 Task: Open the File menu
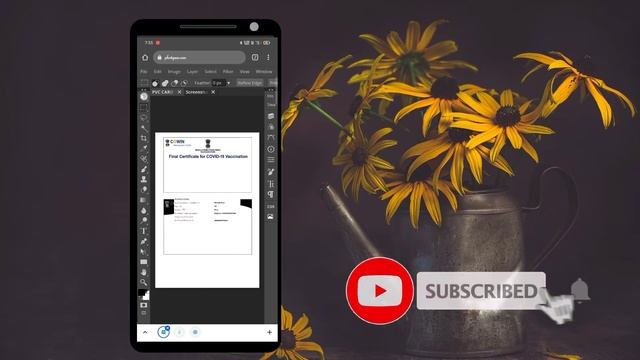144,71
